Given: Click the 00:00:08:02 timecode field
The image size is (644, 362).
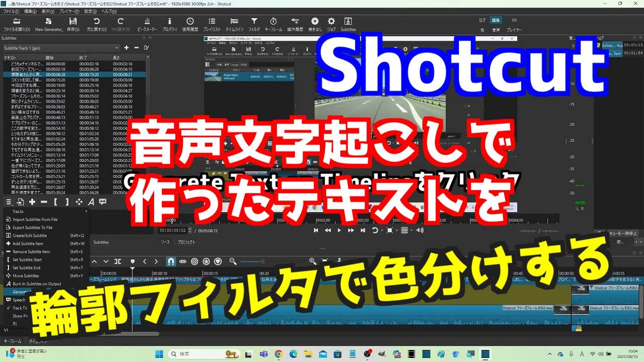Looking at the screenshot, I should (x=173, y=230).
